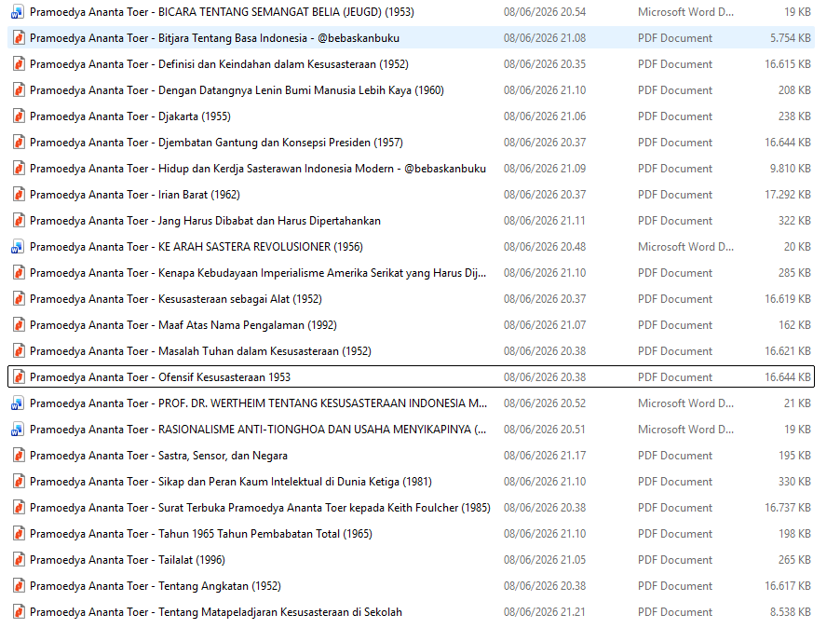Select file name Djakarta (1955)
The height and width of the screenshot is (642, 840).
(130, 116)
